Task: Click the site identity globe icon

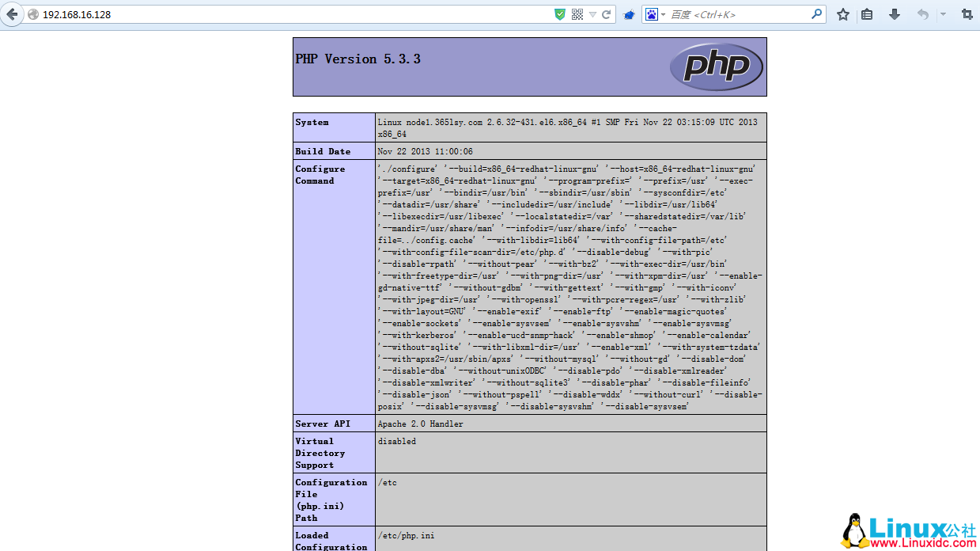Action: 32,13
